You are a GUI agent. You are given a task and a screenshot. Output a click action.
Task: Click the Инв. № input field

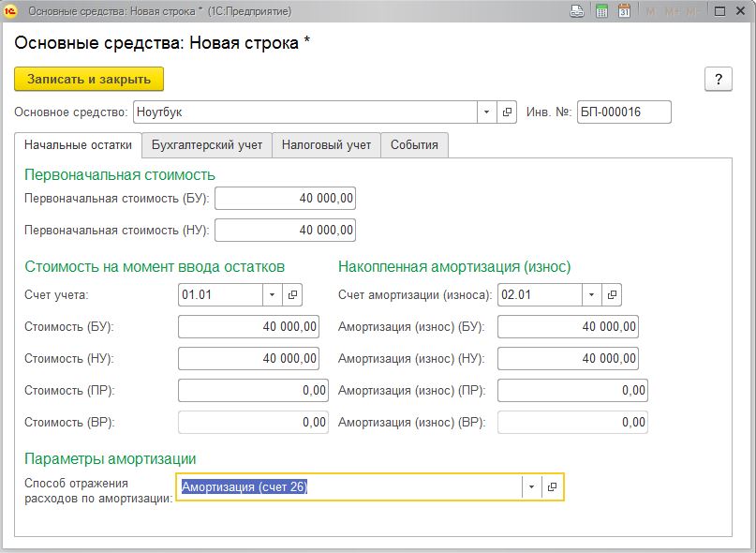click(x=624, y=112)
